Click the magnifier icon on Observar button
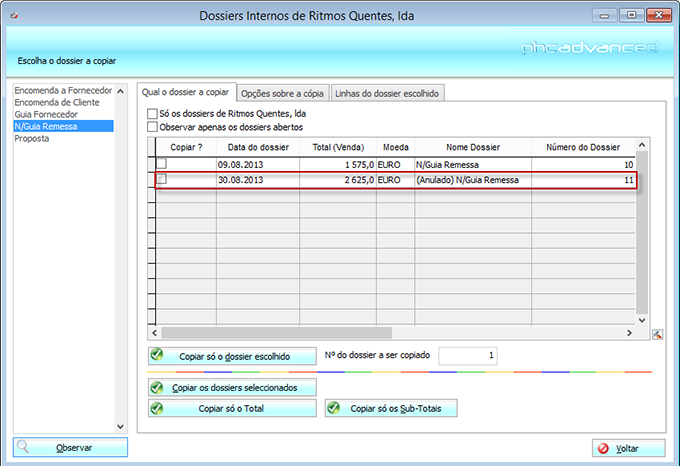Viewport: 680px width, 466px height. [x=23, y=447]
